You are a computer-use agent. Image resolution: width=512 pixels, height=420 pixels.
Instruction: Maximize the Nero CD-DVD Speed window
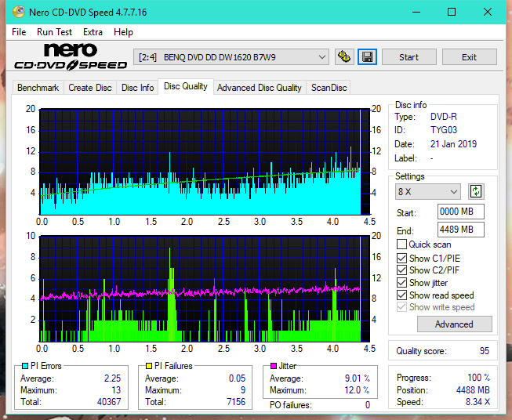point(452,13)
